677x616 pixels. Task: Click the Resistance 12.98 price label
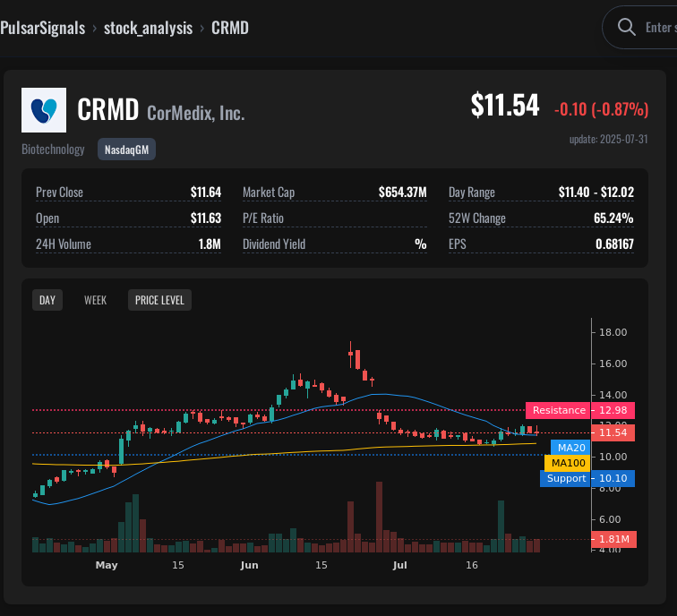(x=580, y=410)
